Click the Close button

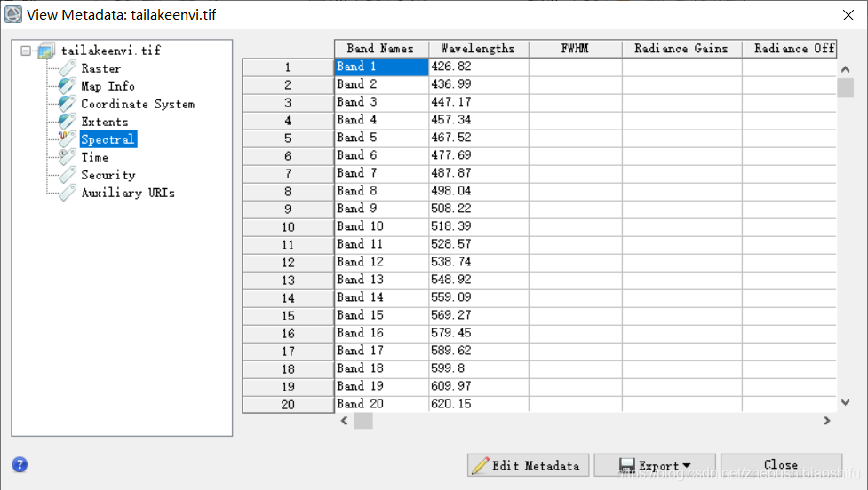click(x=781, y=465)
